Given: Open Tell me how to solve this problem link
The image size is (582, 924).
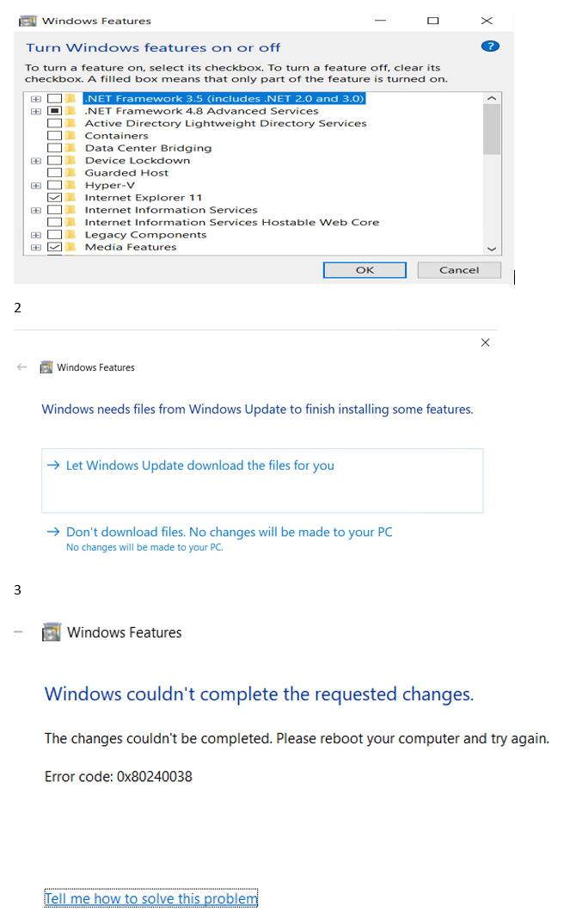Looking at the screenshot, I should (150, 898).
